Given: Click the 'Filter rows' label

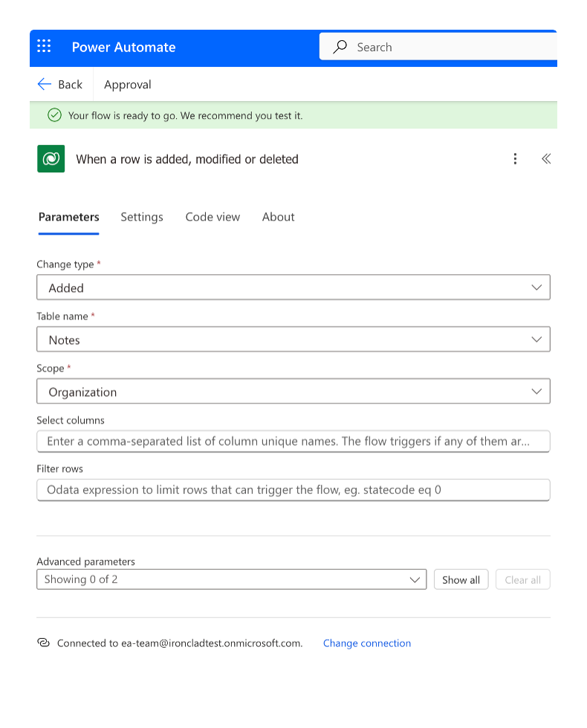Looking at the screenshot, I should point(60,469).
